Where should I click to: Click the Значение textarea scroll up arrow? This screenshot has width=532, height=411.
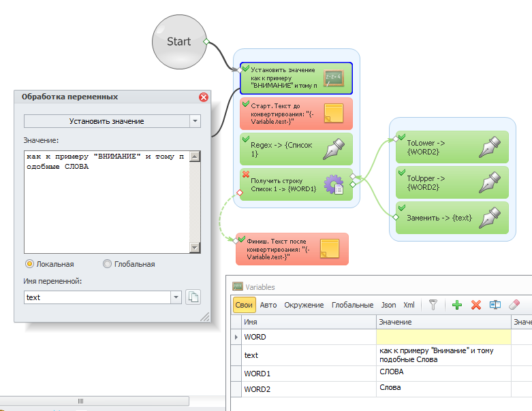(x=194, y=157)
